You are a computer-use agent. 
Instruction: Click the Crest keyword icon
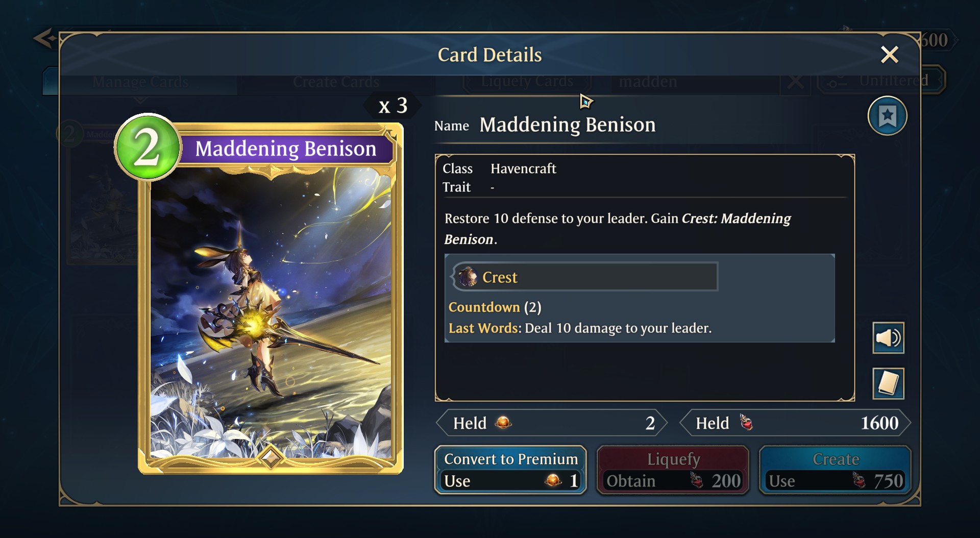pyautogui.click(x=467, y=277)
